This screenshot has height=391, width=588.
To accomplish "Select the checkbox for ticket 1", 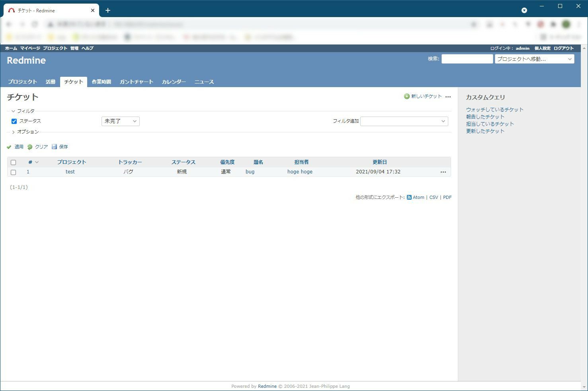I will (13, 172).
